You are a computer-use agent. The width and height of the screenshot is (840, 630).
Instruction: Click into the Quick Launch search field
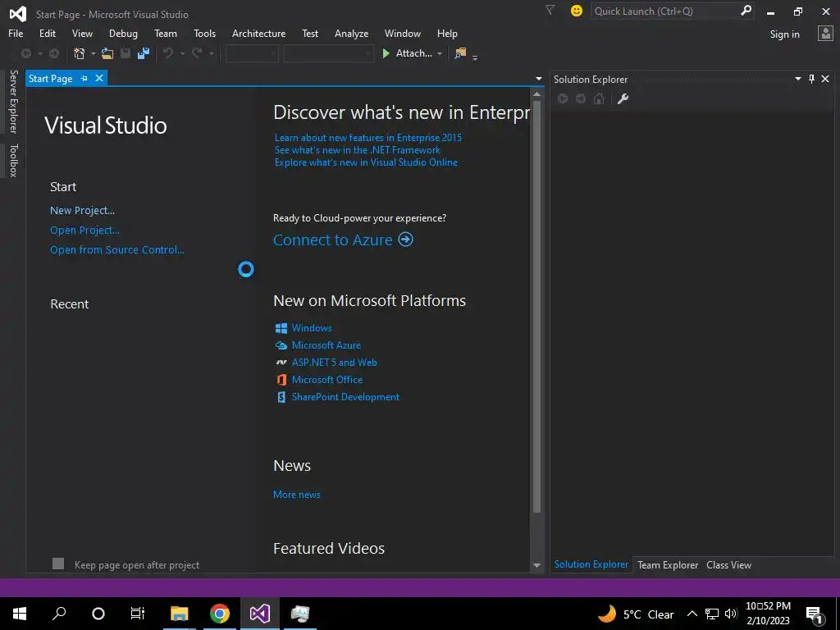(x=664, y=11)
